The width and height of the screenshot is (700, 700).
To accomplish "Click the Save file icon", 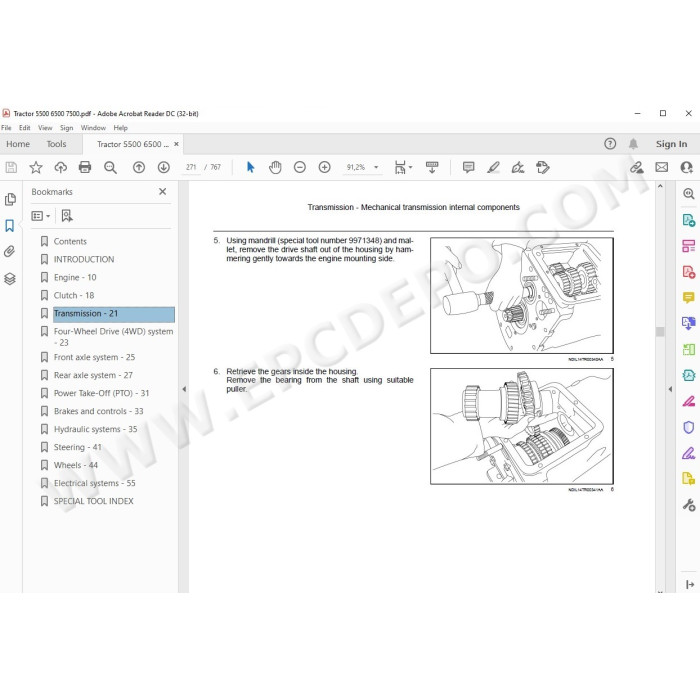I will pyautogui.click(x=11, y=167).
